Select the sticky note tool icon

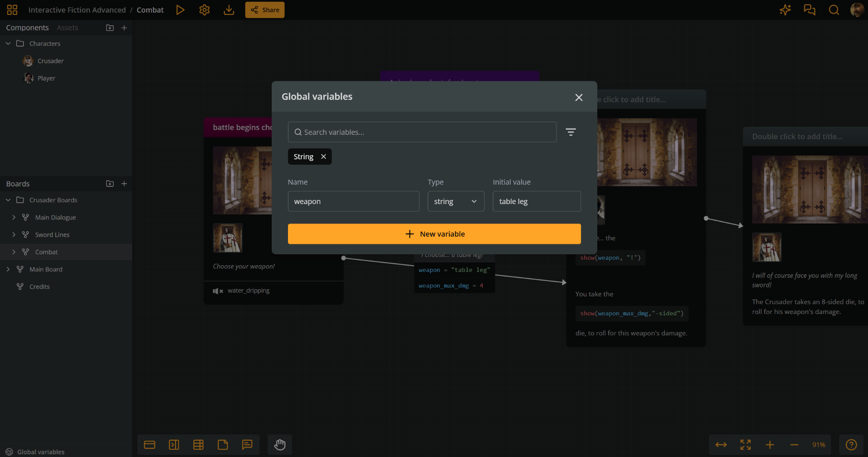(223, 445)
